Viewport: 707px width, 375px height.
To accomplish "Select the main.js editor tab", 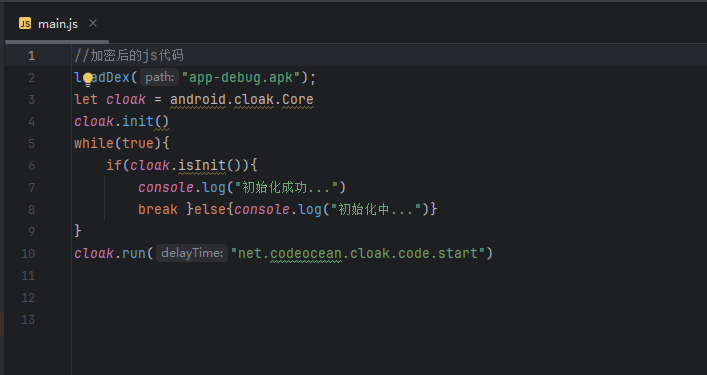I will click(57, 24).
